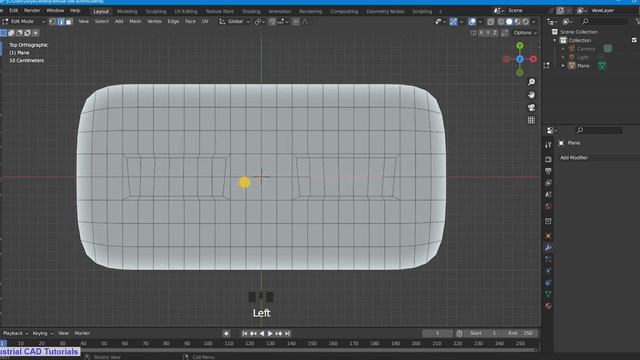The width and height of the screenshot is (640, 360).
Task: Click outliner search field
Action: (x=604, y=22)
